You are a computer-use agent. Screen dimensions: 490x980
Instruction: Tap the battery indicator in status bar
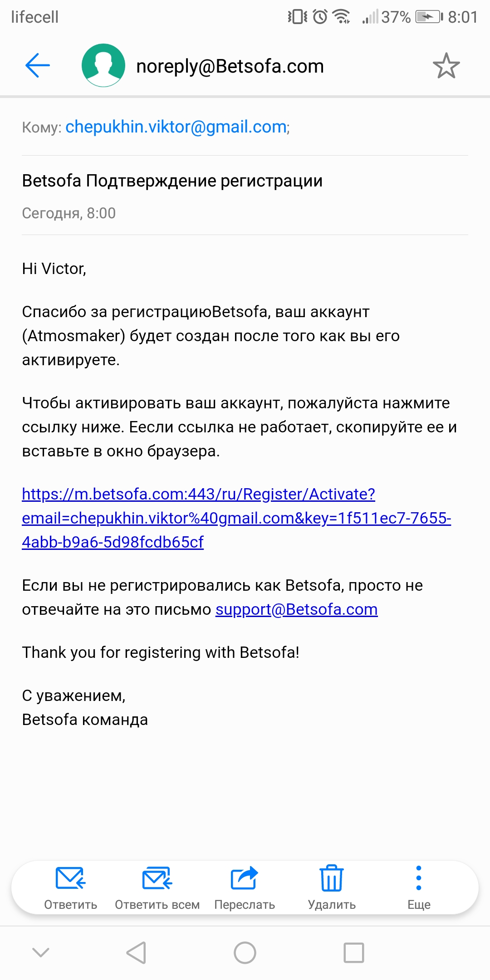tap(428, 17)
